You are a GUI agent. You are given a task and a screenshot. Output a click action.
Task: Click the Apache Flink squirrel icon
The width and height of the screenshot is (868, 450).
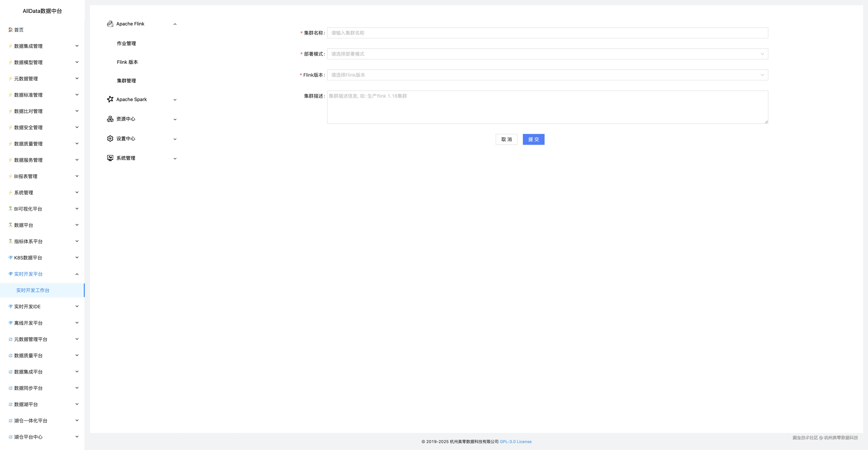(110, 24)
